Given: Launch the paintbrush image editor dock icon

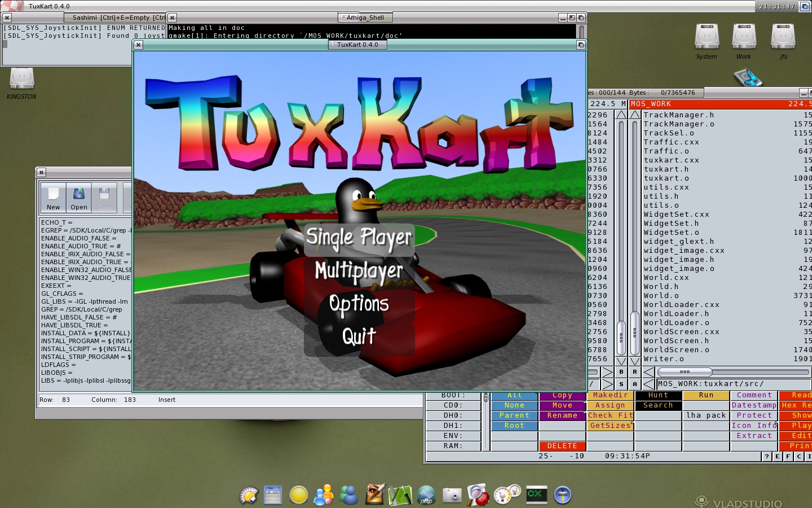Looking at the screenshot, I should (x=374, y=494).
